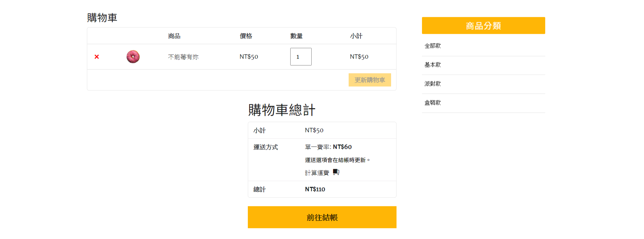Click the 單一費率 NT$60 shipping option
The width and height of the screenshot is (644, 239).
click(328, 147)
